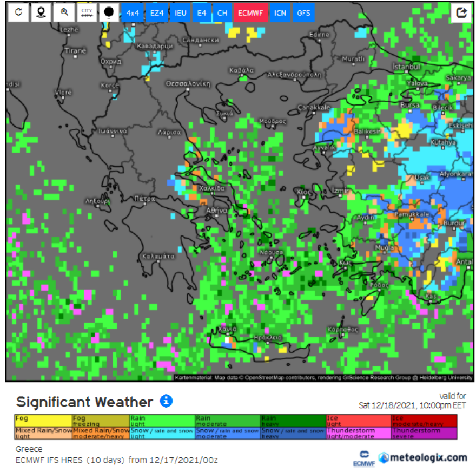This screenshot has width=476, height=472.
Task: Select the active ECMWF model tab
Action: pos(250,12)
